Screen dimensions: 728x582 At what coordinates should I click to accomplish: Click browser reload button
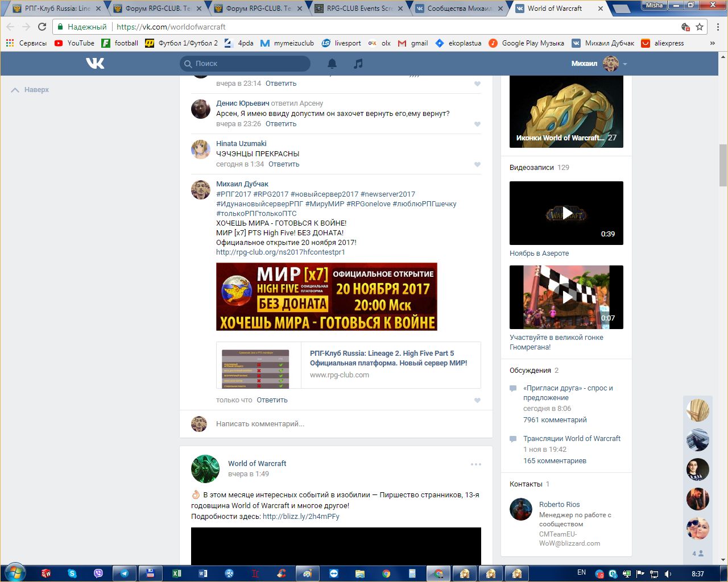click(x=42, y=27)
